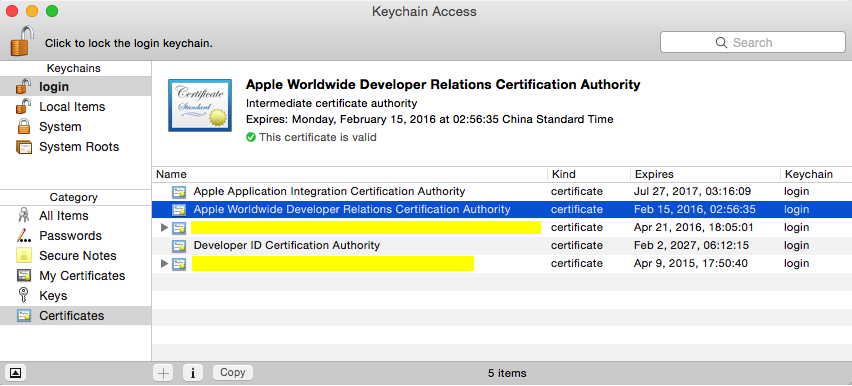Screen dimensions: 852x386
Task: Select the Certificates category
Action: (x=76, y=316)
